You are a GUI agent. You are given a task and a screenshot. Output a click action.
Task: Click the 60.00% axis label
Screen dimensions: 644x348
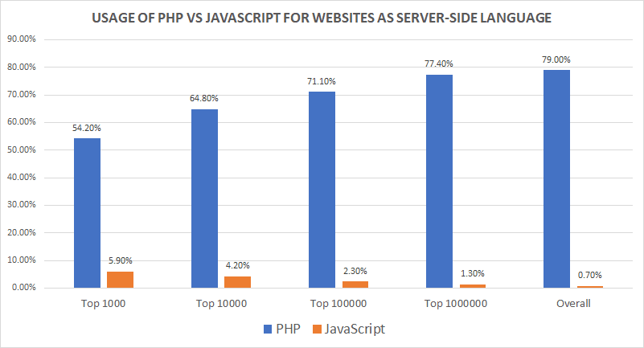[x=22, y=122]
